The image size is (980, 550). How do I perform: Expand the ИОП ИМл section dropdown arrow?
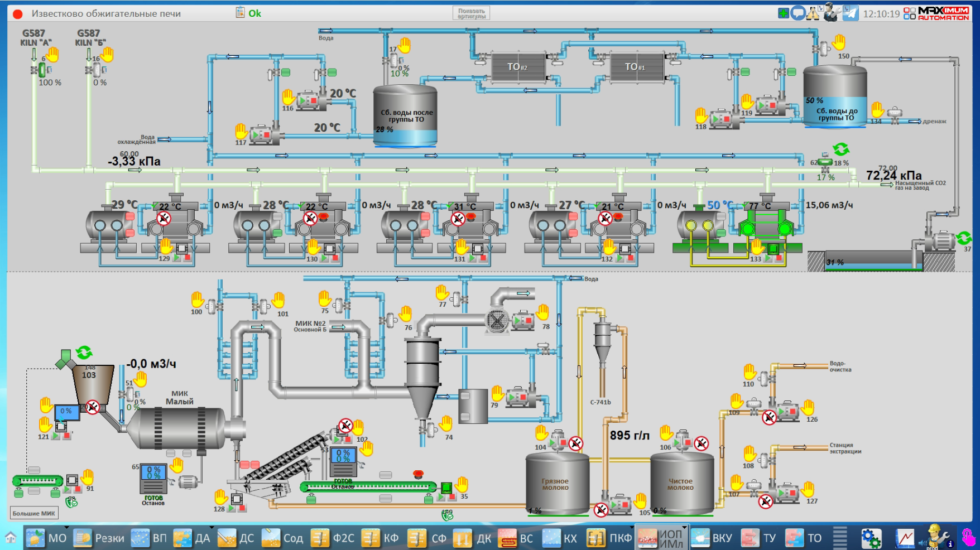[x=684, y=528]
